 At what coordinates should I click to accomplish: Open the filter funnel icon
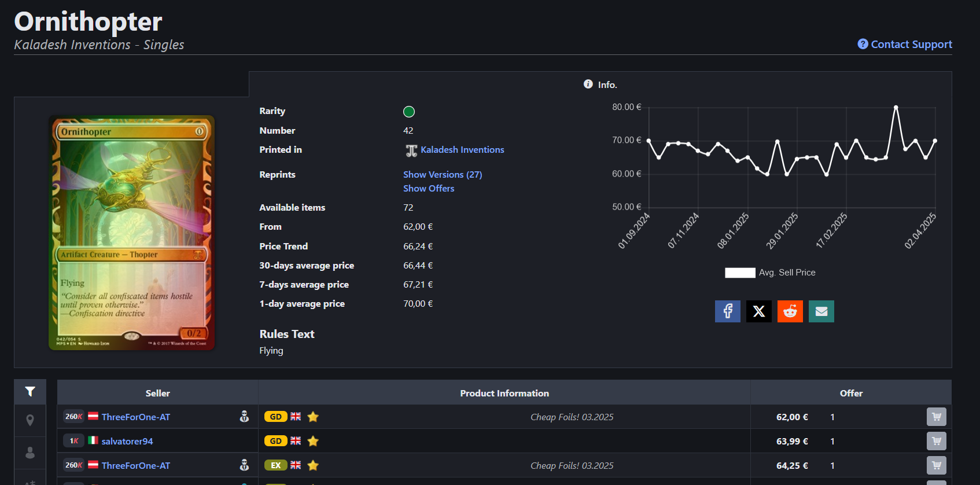30,392
